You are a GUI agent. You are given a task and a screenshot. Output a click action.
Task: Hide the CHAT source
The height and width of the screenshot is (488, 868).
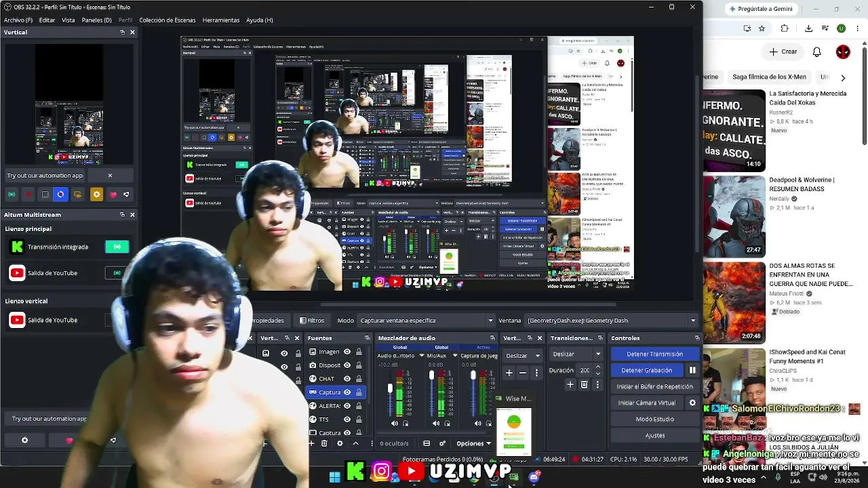[x=347, y=379]
